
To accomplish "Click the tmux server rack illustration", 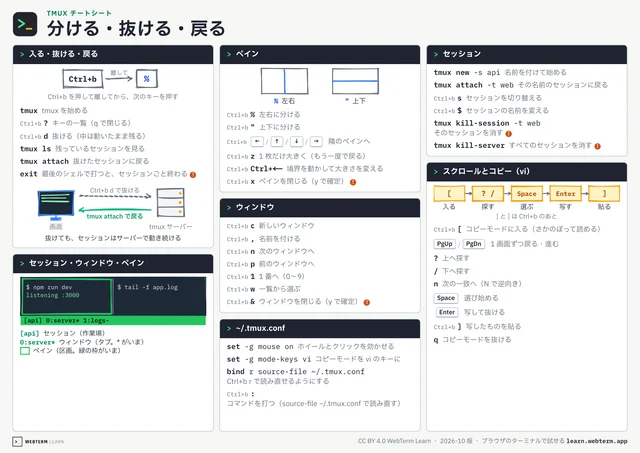I will (171, 203).
